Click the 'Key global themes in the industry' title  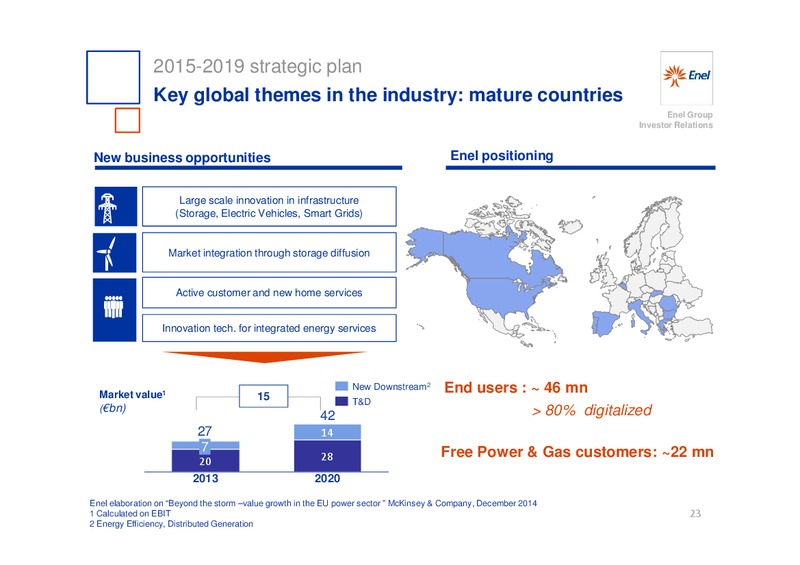pos(388,95)
